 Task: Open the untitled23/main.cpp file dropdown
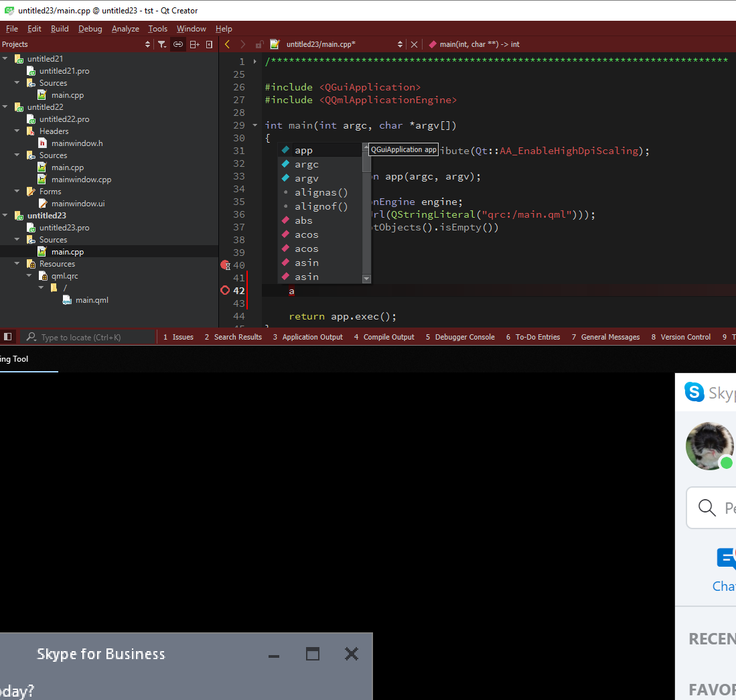tap(400, 44)
